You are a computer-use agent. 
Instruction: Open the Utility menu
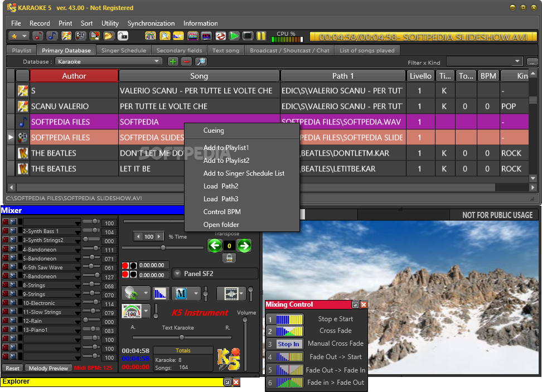coord(110,23)
